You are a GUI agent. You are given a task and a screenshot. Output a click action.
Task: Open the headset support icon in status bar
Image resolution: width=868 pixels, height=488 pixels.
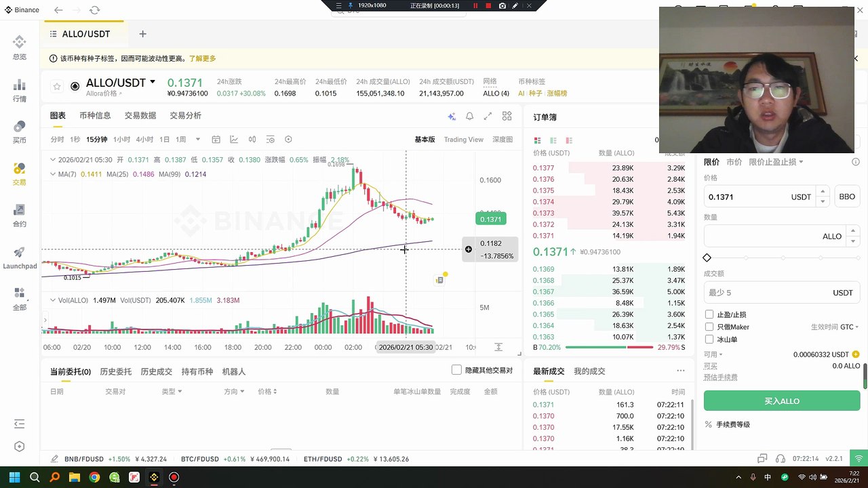(x=781, y=459)
